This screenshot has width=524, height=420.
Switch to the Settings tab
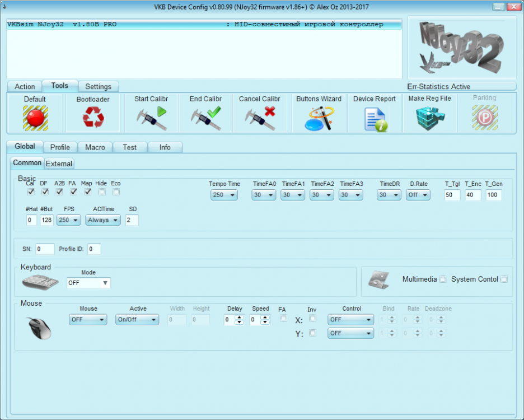coord(99,87)
